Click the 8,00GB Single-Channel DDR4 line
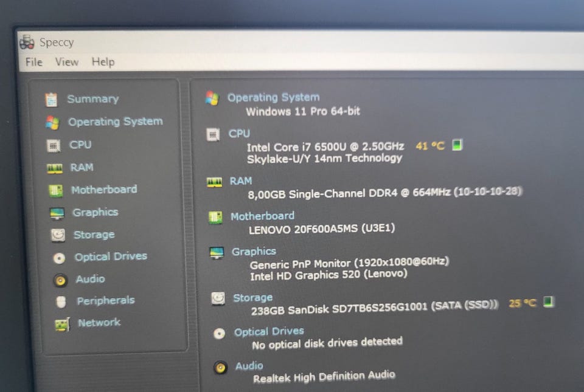The image size is (584, 392). [385, 193]
